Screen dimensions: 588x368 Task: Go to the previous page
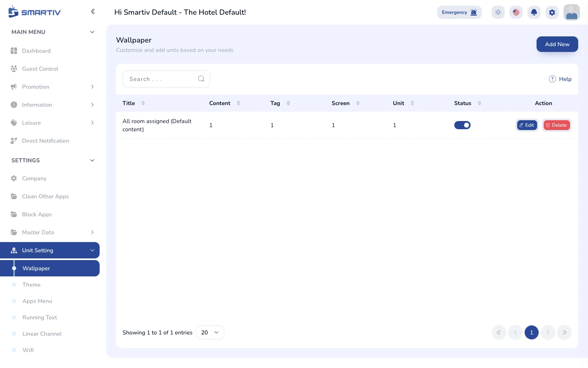(515, 332)
